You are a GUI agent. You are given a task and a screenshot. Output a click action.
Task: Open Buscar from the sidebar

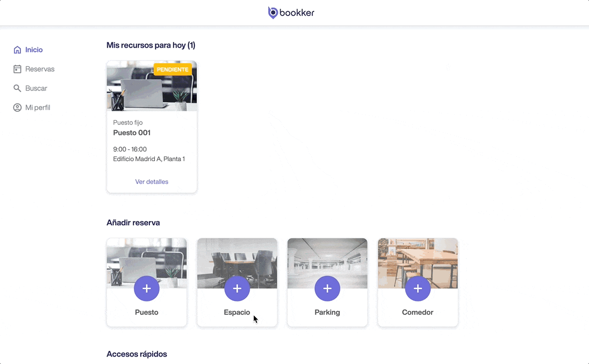coord(36,88)
